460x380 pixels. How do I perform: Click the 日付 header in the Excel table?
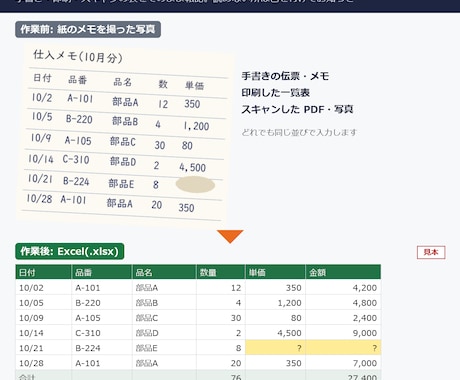pos(43,272)
